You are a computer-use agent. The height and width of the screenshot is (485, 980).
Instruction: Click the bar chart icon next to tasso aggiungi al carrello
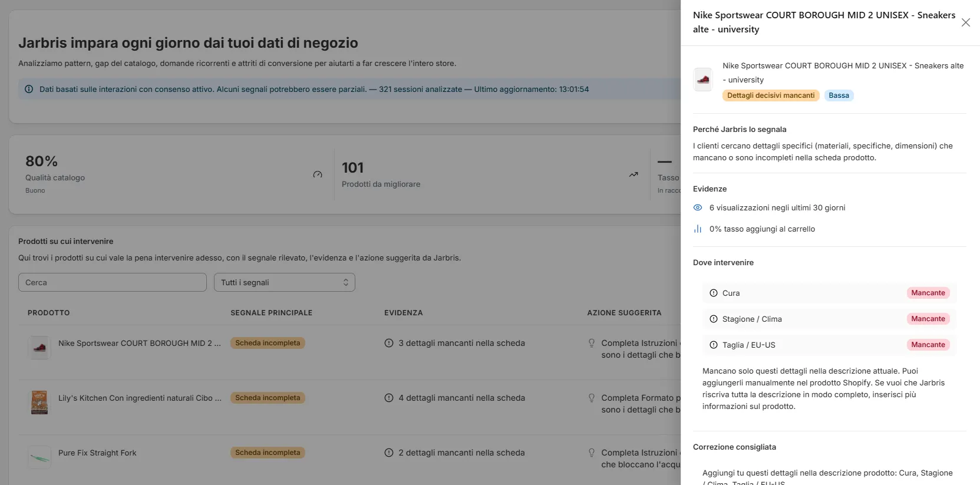pos(698,229)
